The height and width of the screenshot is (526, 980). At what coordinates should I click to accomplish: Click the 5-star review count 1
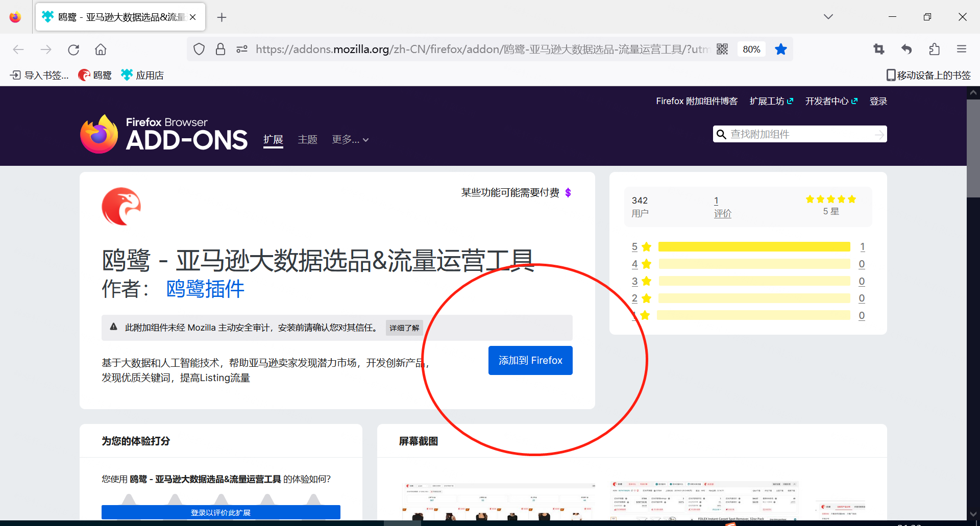pos(862,247)
